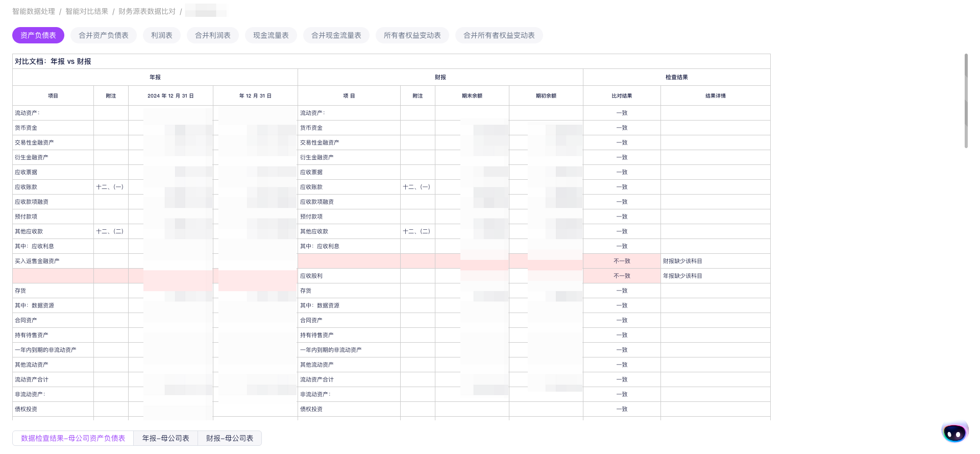This screenshot has width=980, height=454.
Task: Switch to 合并资产负债表 tab
Action: point(104,35)
